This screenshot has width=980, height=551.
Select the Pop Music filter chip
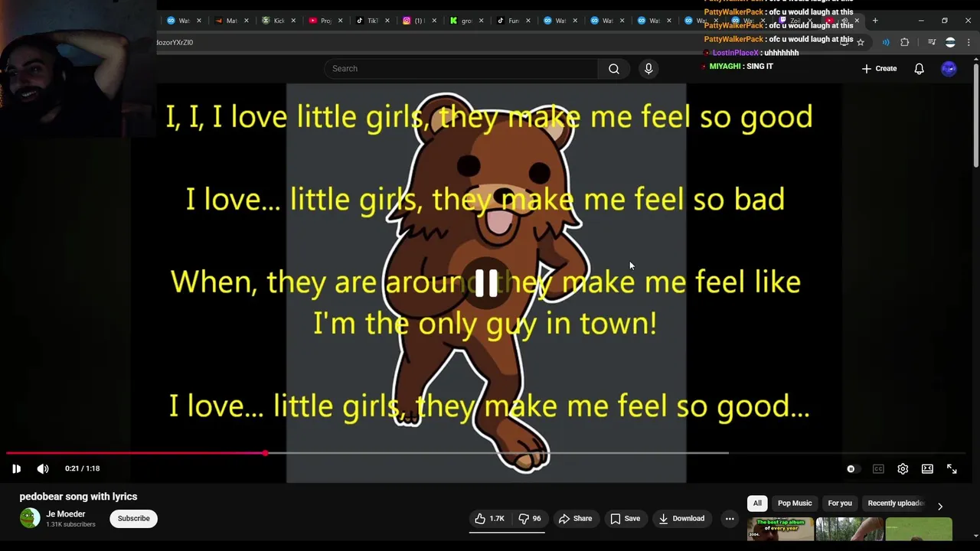(x=795, y=504)
